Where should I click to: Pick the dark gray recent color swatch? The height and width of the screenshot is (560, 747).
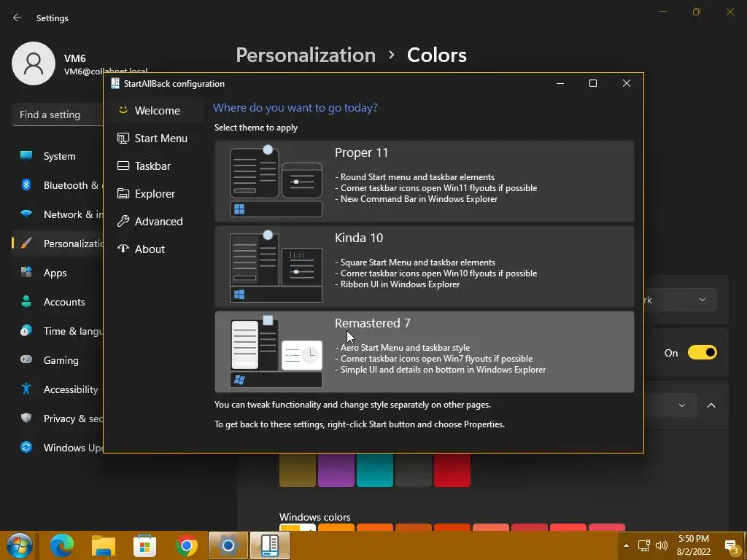[414, 470]
